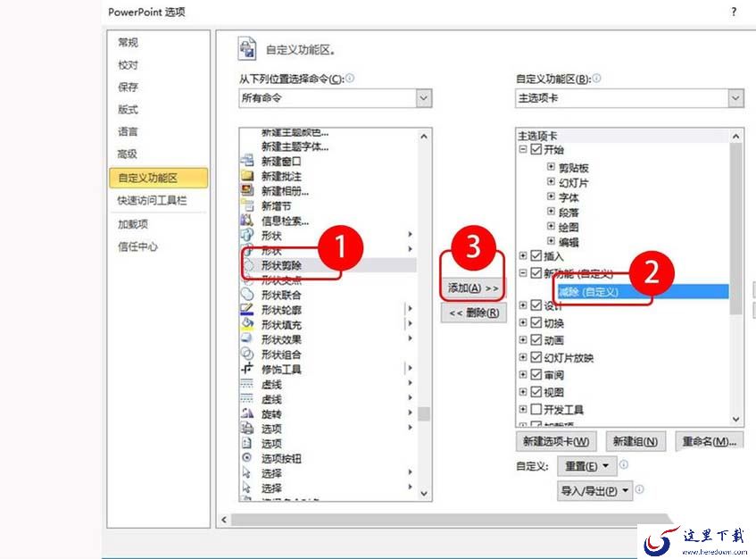Image resolution: width=756 pixels, height=559 pixels.
Task: Click info icon next to 导入/导出
Action: pyautogui.click(x=639, y=489)
